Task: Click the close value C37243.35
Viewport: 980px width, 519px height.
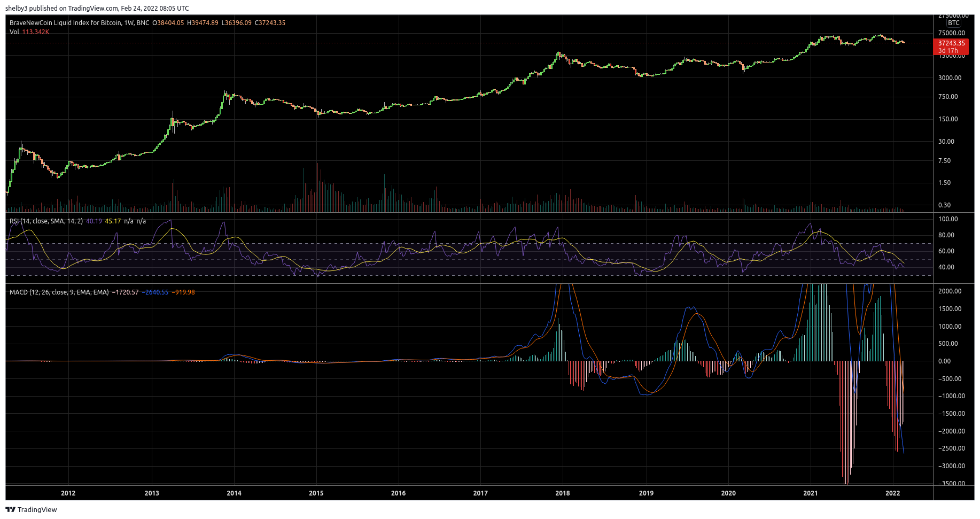Action: [x=270, y=23]
